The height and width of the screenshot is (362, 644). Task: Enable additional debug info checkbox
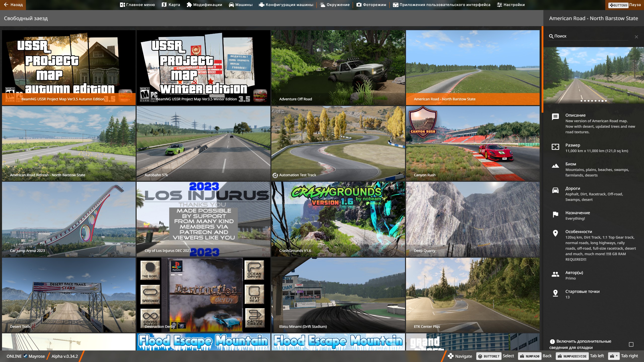631,344
